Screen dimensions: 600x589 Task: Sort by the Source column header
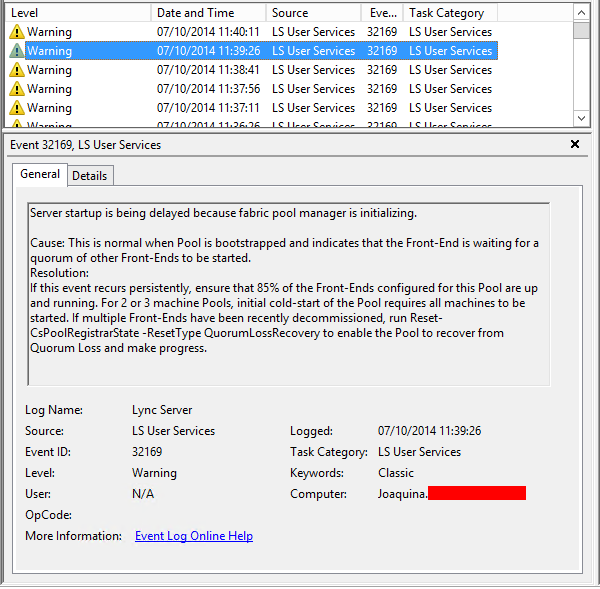tap(313, 13)
